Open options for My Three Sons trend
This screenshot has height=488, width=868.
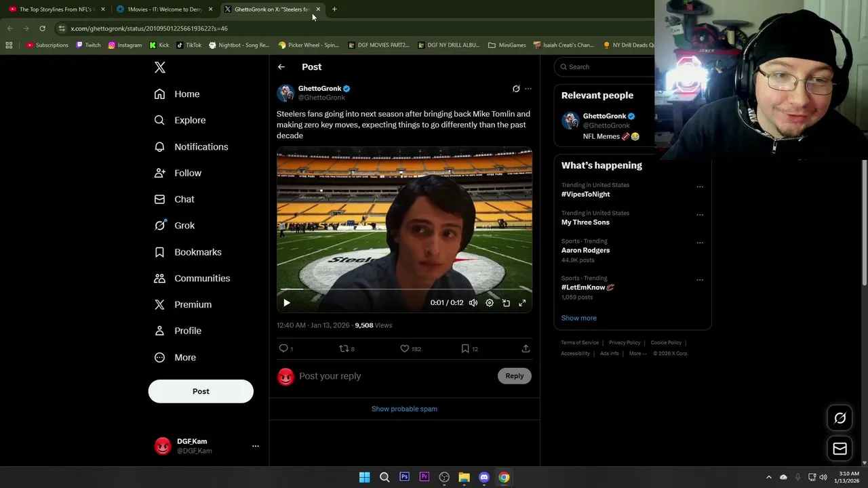pos(700,215)
